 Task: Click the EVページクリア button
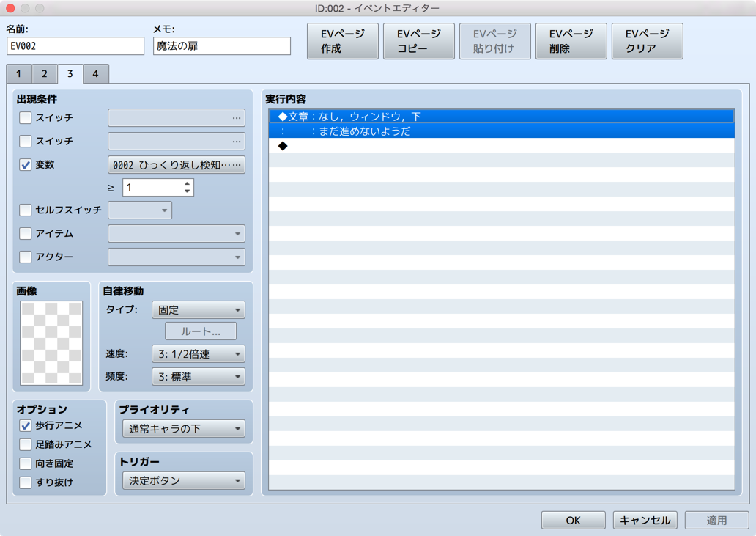point(647,41)
